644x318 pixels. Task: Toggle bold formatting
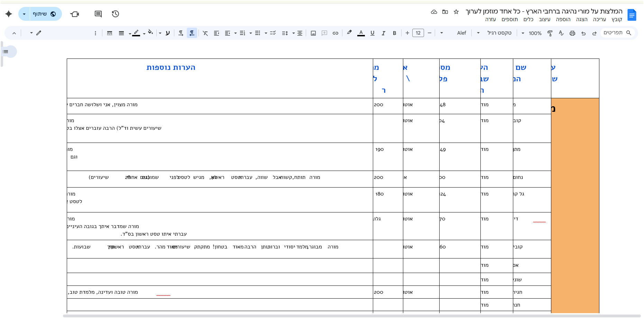click(394, 33)
